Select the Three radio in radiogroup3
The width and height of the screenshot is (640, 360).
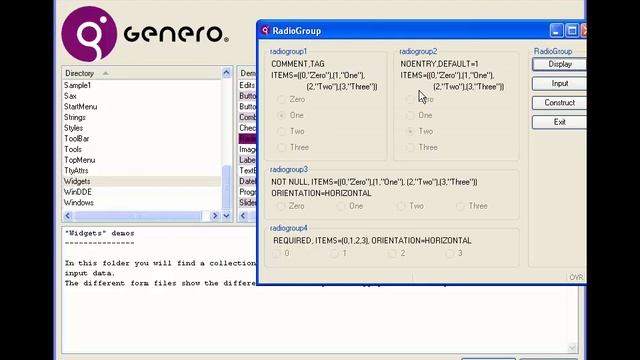[460, 206]
